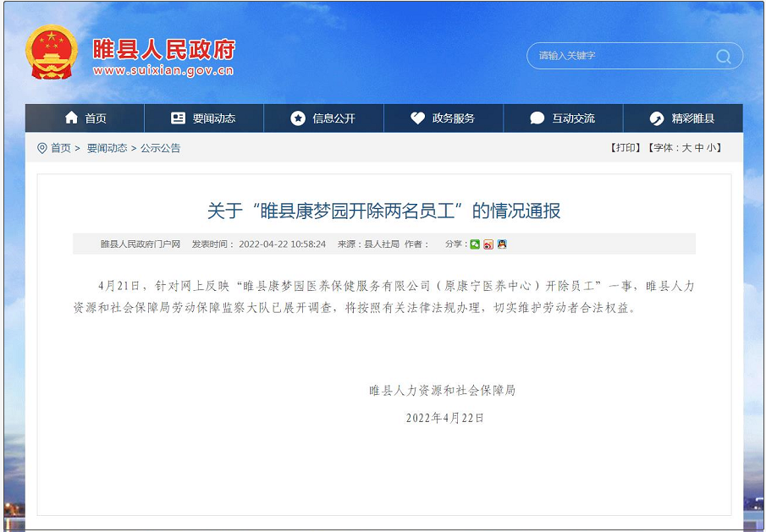
Task: Click the national emblem logo
Action: 52,52
